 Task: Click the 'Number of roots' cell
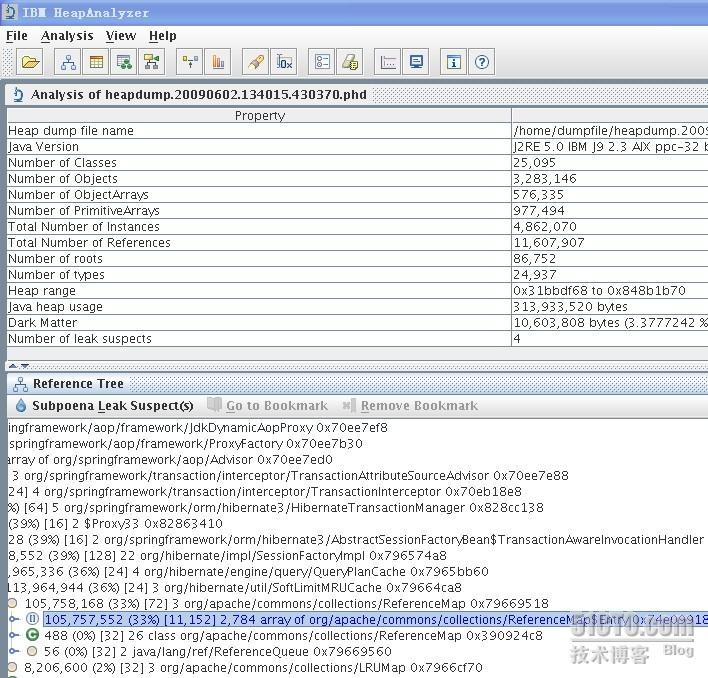click(259, 259)
